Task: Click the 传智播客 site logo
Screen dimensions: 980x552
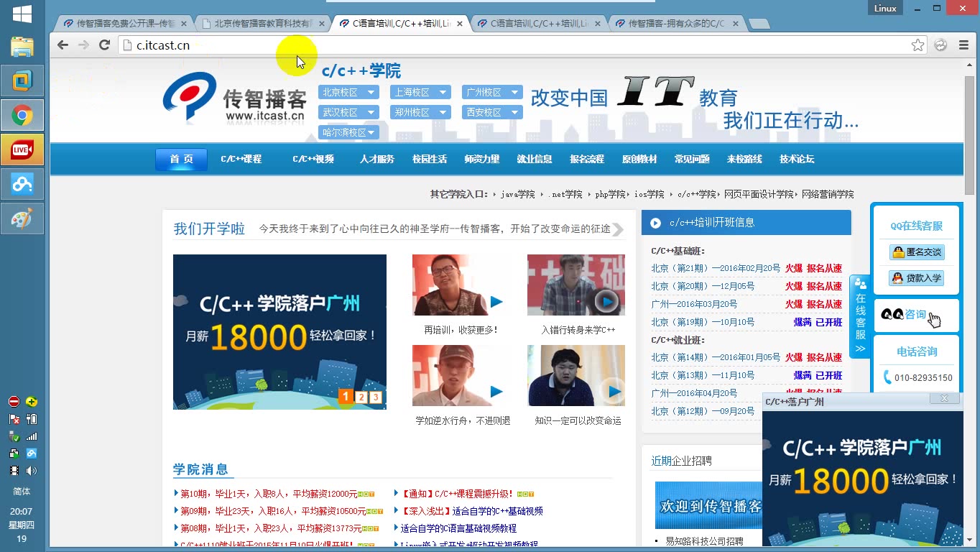Action: 235,99
